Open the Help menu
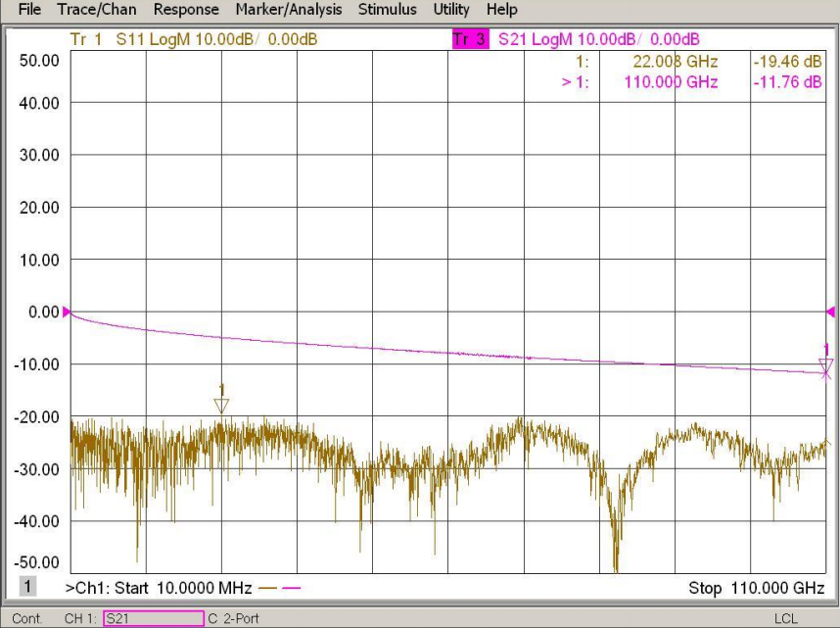The image size is (840, 628). click(x=501, y=10)
